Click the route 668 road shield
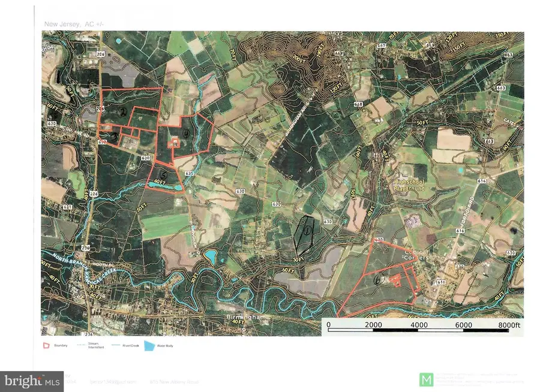Viewport: 540px width, 392px height. coord(358,104)
